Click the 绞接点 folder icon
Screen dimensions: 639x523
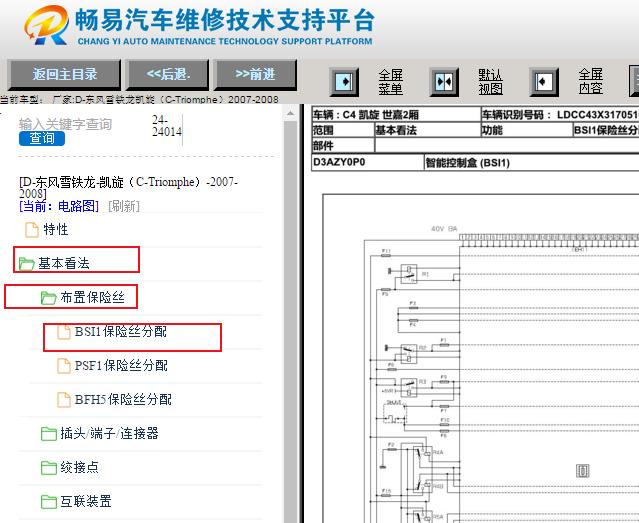[48, 468]
